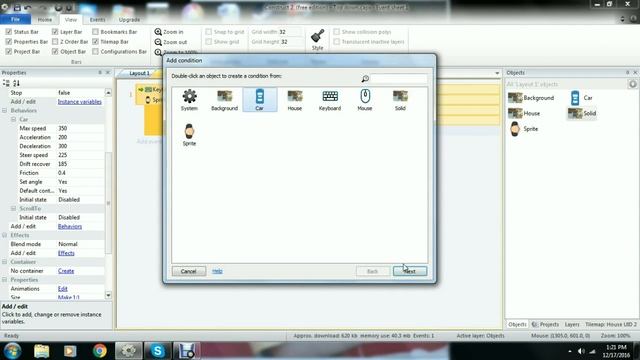The image size is (640, 360).
Task: Open the Instance variables link
Action: pos(80,102)
